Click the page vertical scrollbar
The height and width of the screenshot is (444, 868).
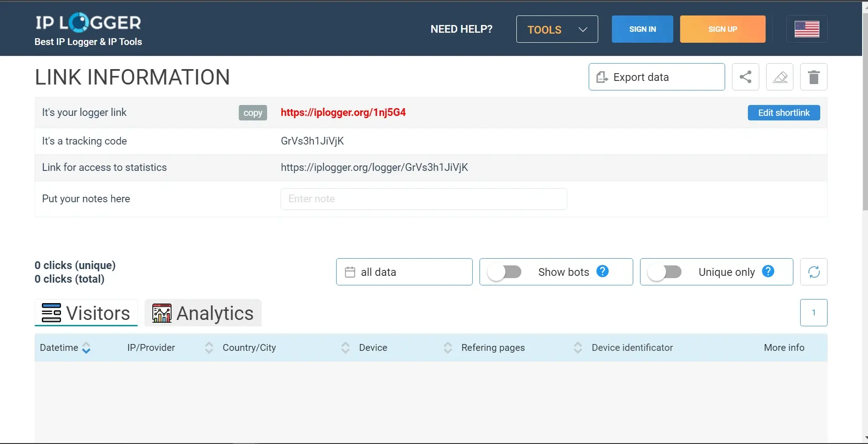[865, 111]
